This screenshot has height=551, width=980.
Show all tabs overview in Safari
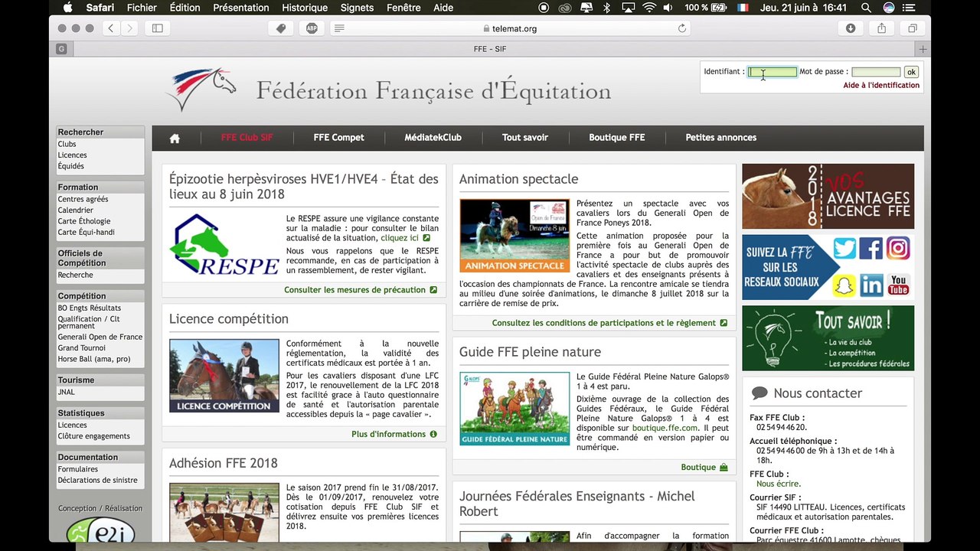(913, 28)
